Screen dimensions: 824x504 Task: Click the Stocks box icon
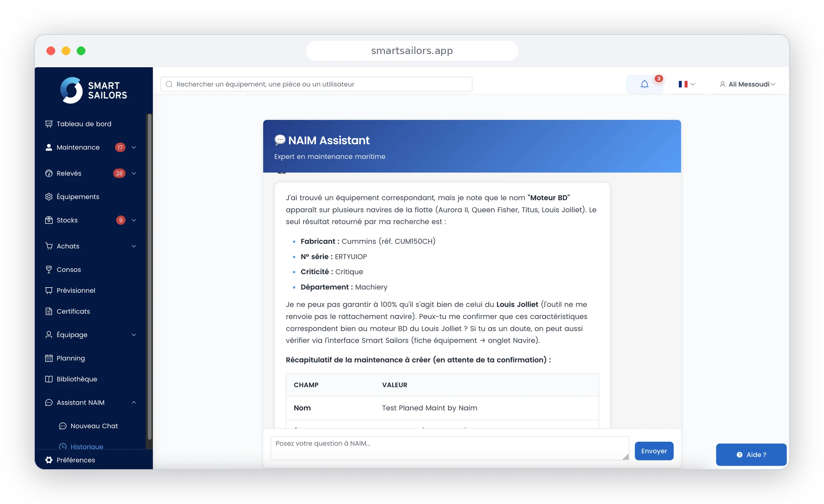click(x=49, y=220)
